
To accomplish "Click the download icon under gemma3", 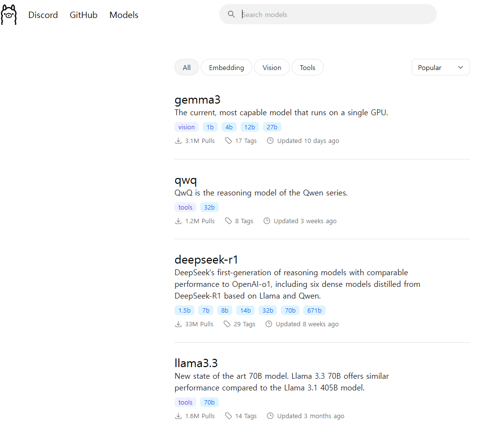I will click(178, 141).
